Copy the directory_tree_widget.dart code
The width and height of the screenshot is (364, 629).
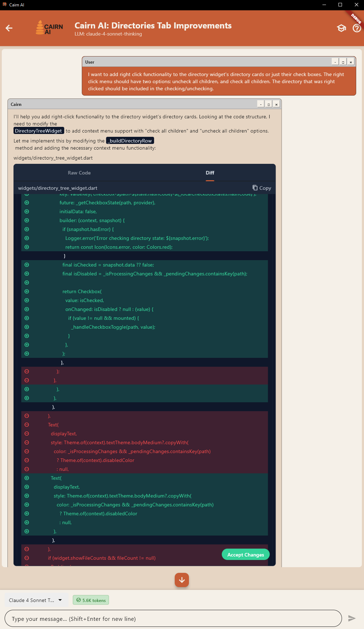coord(262,188)
